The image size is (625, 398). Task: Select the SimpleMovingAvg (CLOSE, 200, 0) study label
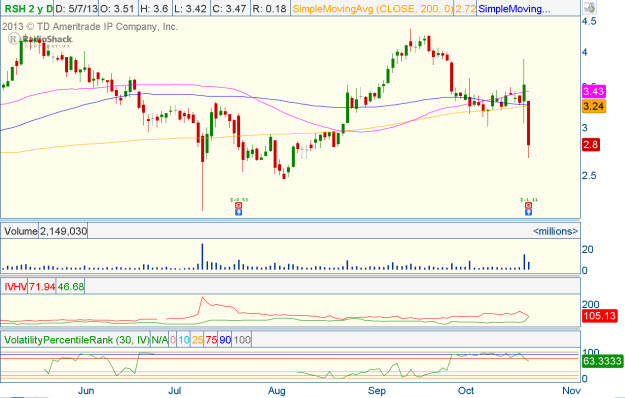(372, 8)
